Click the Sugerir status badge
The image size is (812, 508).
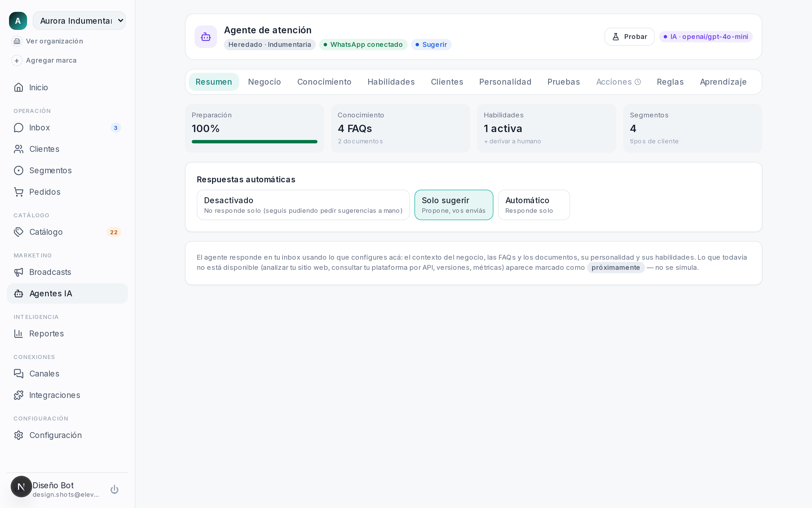coord(431,45)
